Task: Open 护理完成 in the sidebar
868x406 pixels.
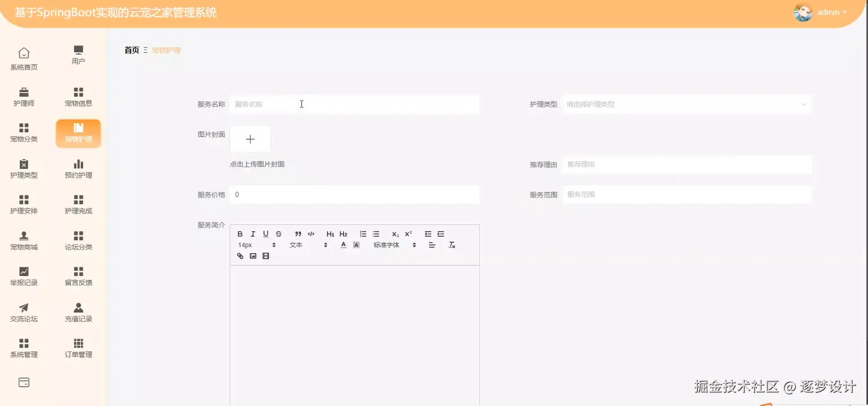Action: (x=78, y=205)
